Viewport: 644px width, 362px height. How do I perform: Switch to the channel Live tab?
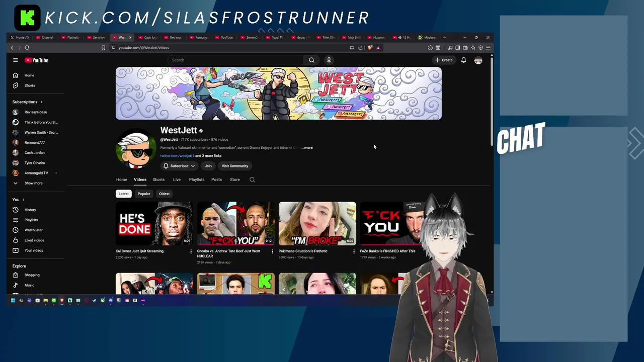(177, 179)
